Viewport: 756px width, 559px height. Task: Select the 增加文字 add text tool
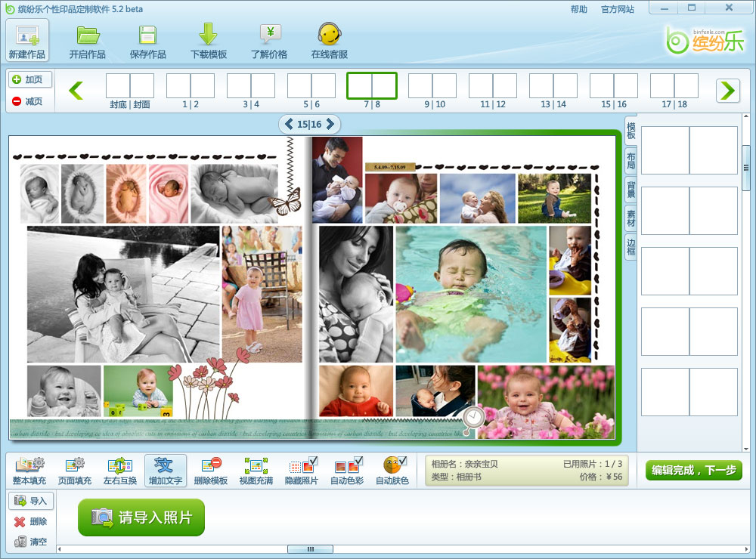pos(165,470)
